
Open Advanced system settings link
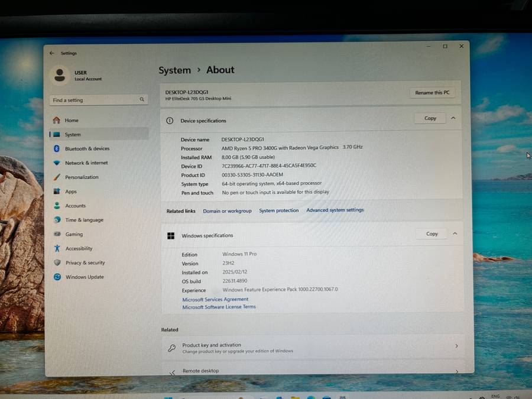click(335, 210)
